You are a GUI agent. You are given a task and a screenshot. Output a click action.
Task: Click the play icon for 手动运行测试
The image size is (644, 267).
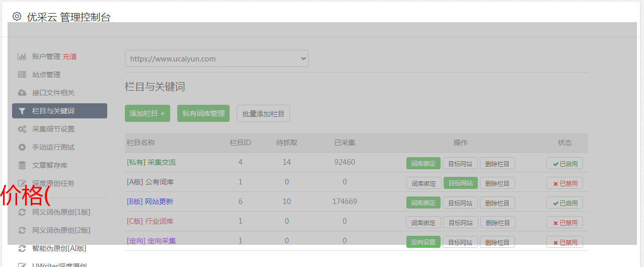(x=22, y=147)
